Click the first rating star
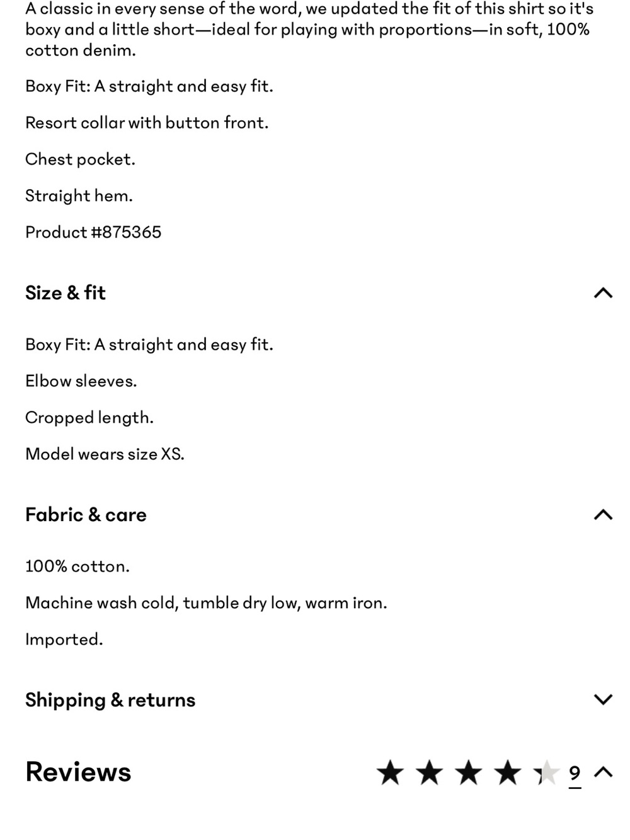The height and width of the screenshot is (840, 630). tap(391, 773)
